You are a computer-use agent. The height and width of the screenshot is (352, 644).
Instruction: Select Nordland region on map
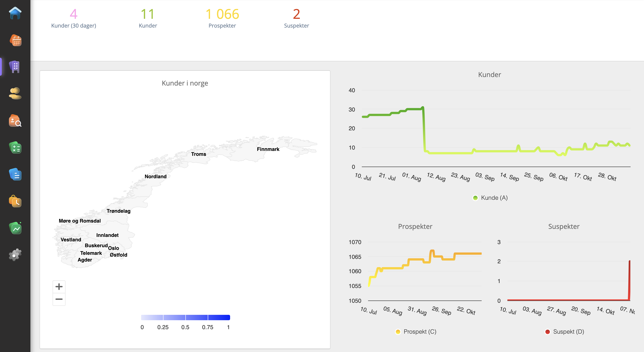click(155, 176)
